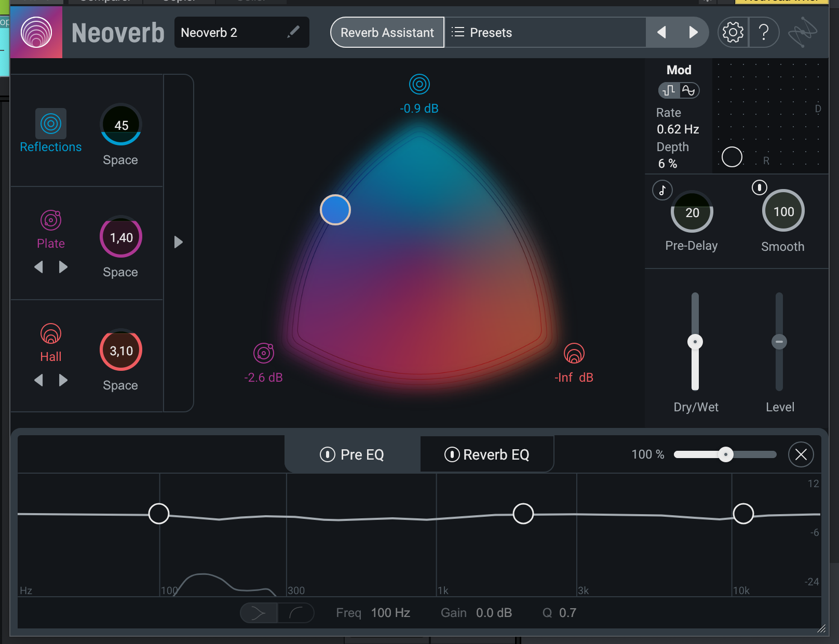839x644 pixels.
Task: Open the Reverb Assistant
Action: click(x=387, y=33)
